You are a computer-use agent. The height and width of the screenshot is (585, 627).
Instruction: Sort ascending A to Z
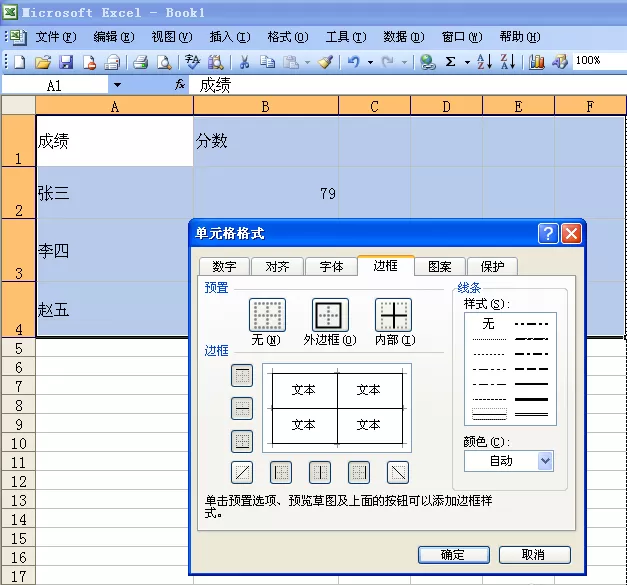484,62
